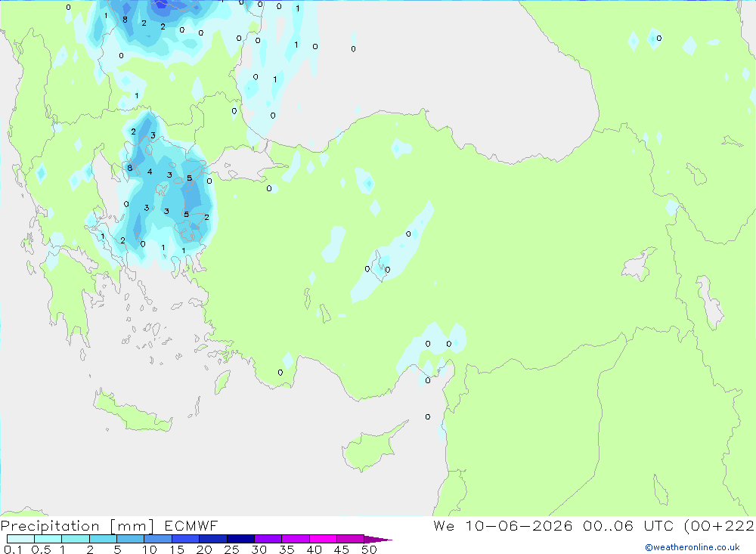Click the "10-06-2026" date text
Viewport: 756px width, 554px height.
[519, 525]
